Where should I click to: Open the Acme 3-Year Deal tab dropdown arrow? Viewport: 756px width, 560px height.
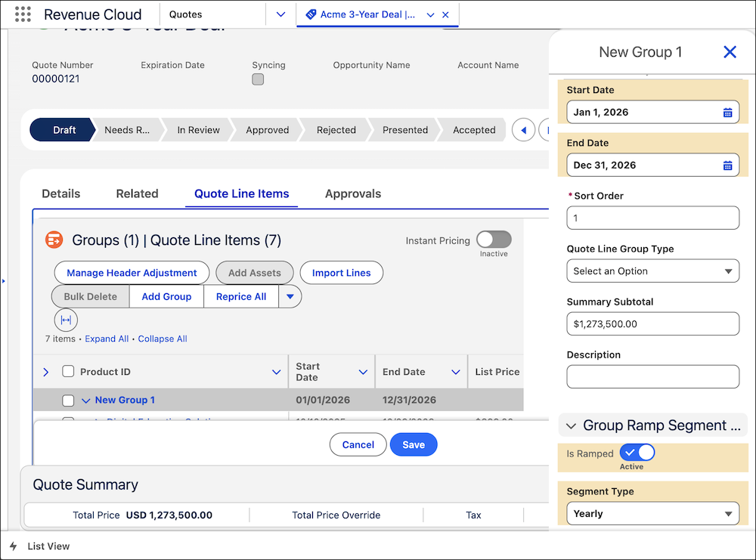pos(431,15)
